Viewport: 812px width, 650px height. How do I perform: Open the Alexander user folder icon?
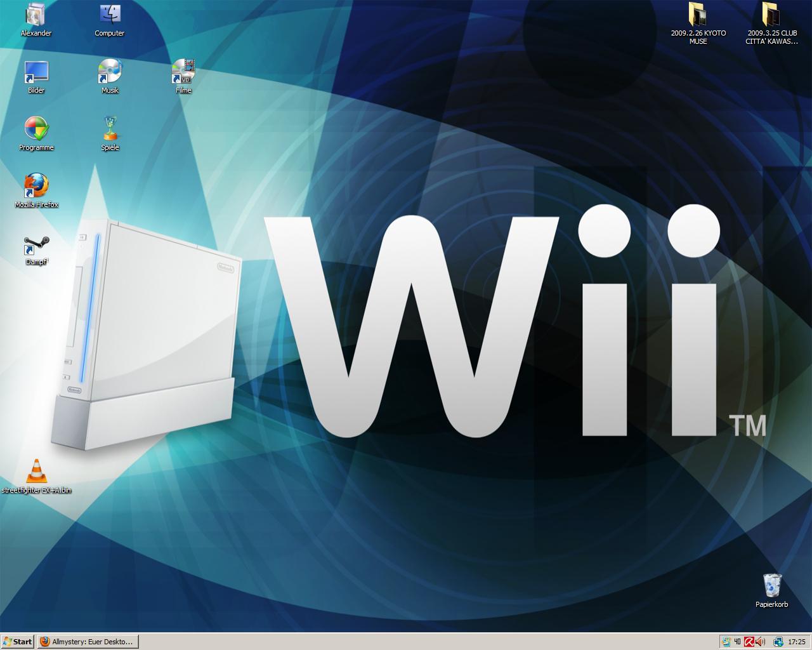tap(36, 20)
